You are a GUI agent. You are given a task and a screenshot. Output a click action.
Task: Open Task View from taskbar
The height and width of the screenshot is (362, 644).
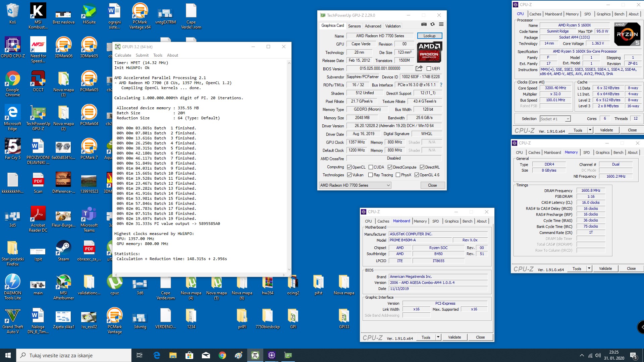pyautogui.click(x=140, y=355)
